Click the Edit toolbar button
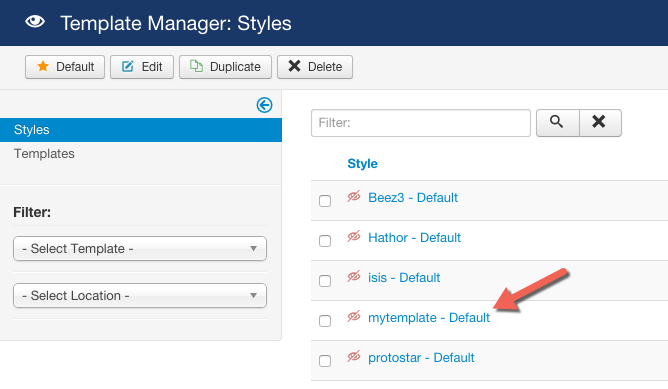The image size is (668, 389). (142, 67)
